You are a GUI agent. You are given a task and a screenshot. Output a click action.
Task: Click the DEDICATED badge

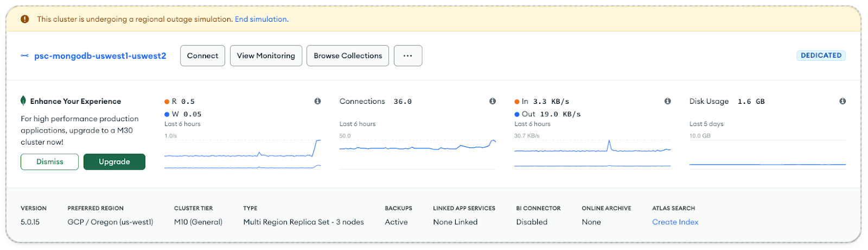[x=821, y=55]
